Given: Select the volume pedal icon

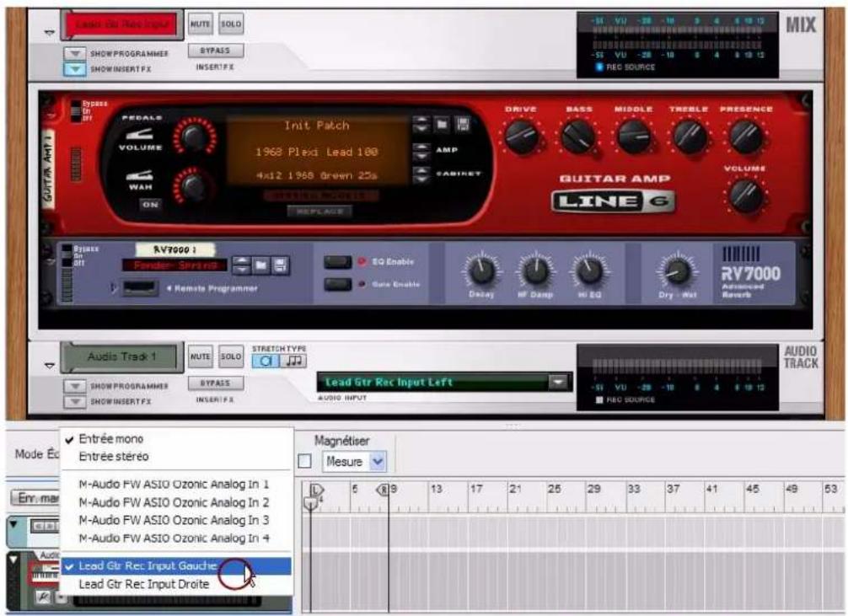Looking at the screenshot, I should 140,134.
